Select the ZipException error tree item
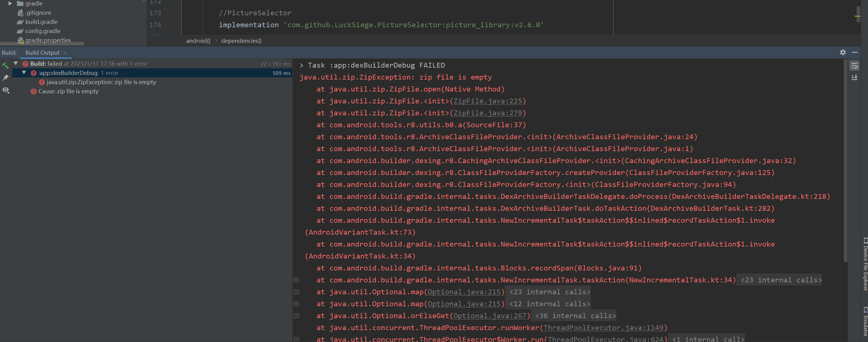Screen dimensions: 868x342 pos(101,82)
